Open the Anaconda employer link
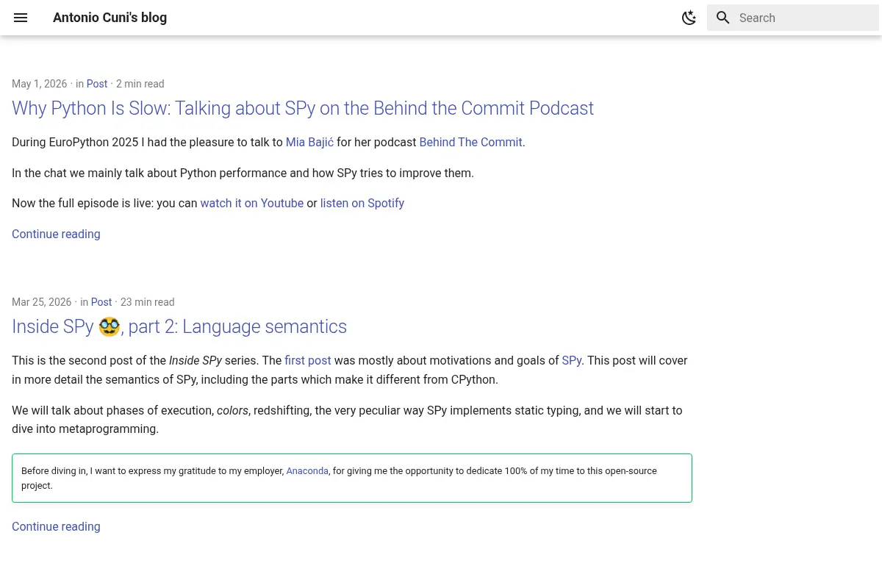 click(x=307, y=471)
